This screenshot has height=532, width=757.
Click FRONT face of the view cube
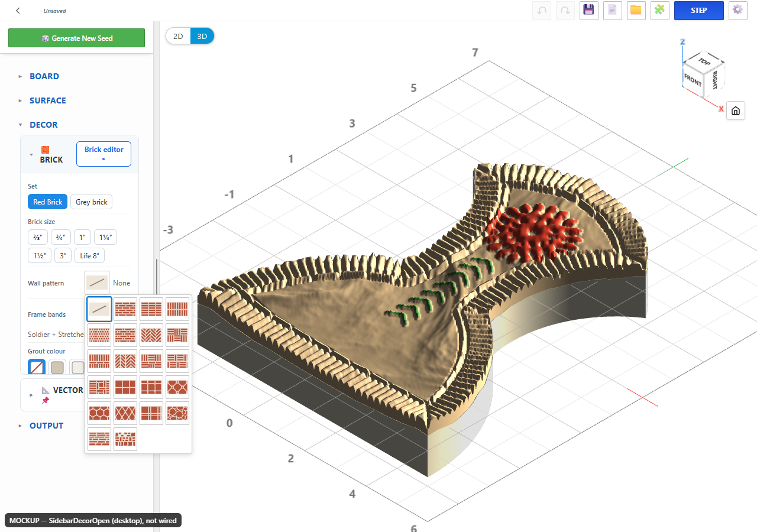click(693, 80)
